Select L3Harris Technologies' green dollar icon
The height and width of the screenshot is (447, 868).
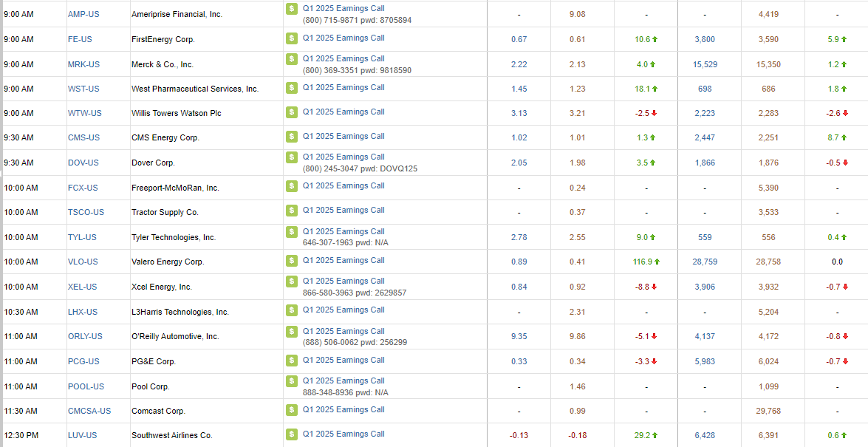(292, 310)
